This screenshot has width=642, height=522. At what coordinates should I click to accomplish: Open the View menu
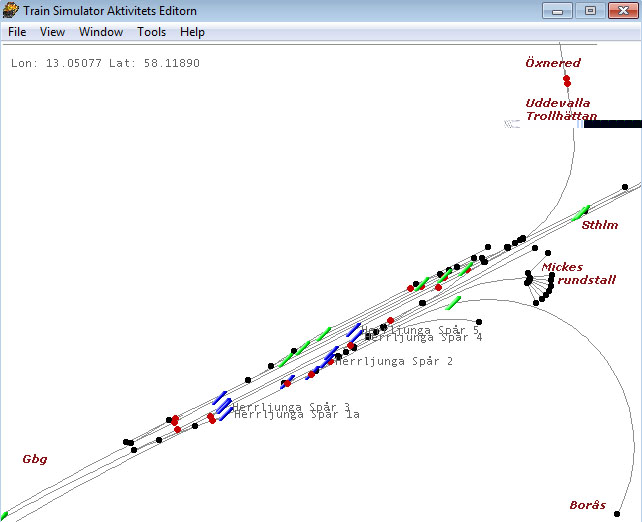pyautogui.click(x=52, y=32)
